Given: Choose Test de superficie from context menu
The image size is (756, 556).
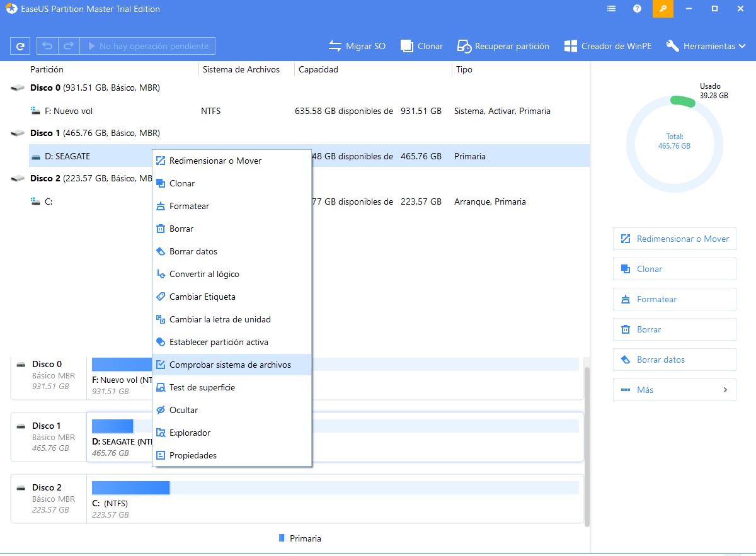Looking at the screenshot, I should (202, 387).
